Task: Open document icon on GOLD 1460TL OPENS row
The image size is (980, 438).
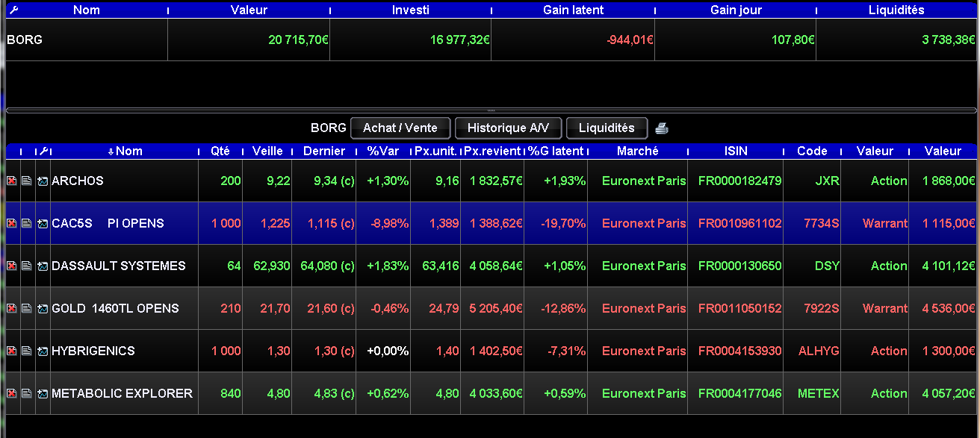Action: coord(26,309)
